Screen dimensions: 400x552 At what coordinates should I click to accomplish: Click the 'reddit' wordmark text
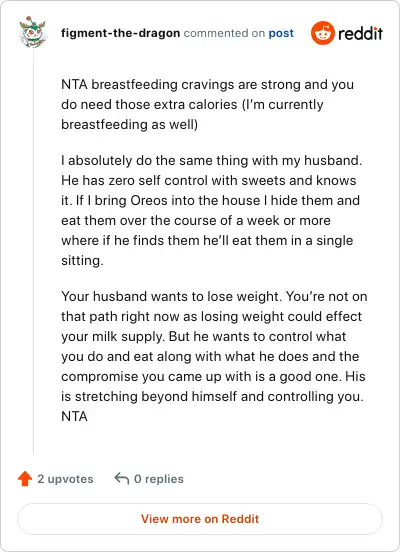point(360,33)
